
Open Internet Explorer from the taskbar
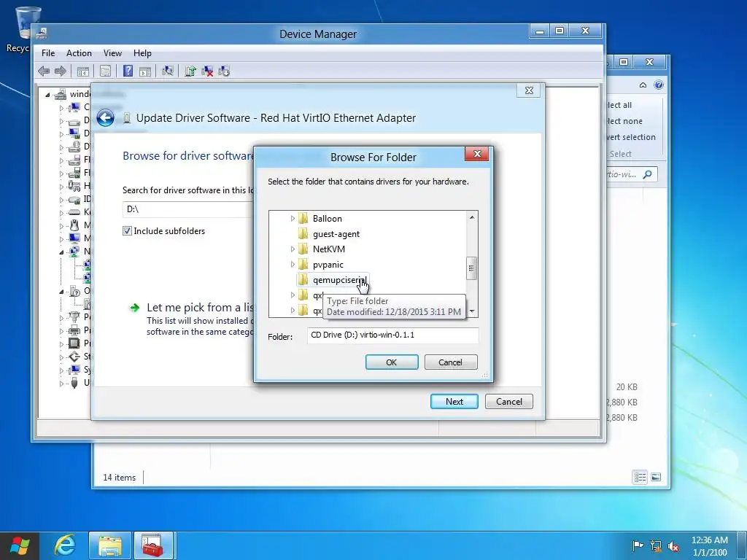[x=64, y=545]
